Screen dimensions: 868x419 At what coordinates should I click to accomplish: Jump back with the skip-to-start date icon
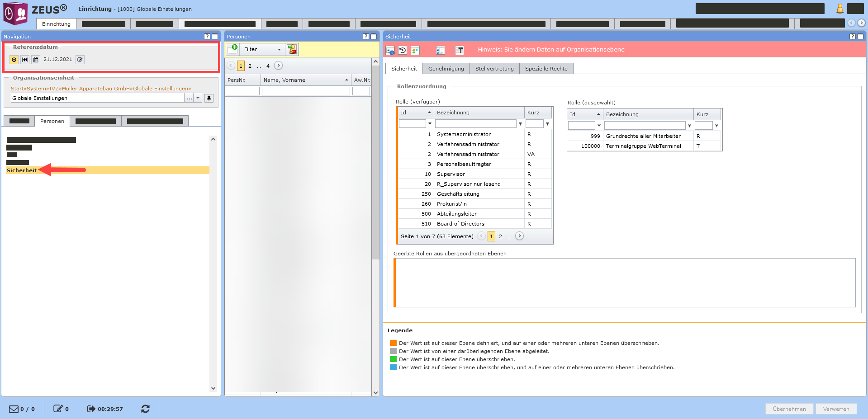[25, 60]
